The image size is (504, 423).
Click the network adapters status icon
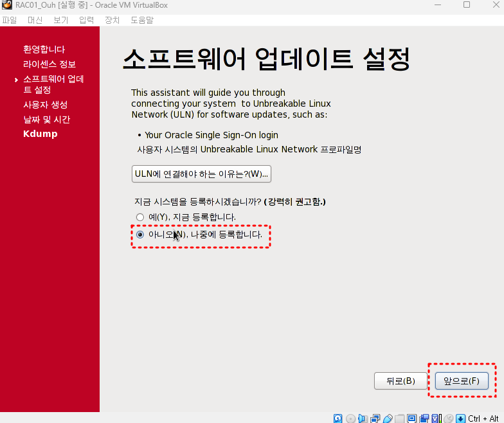point(375,418)
